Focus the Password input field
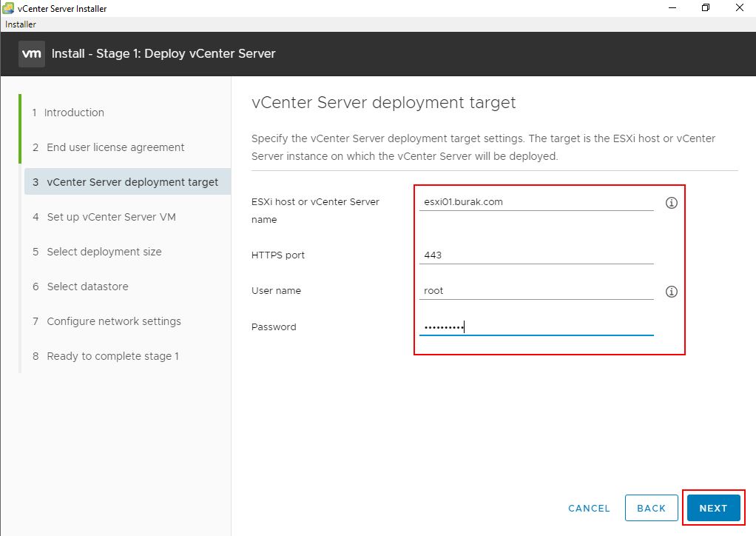 coord(536,326)
